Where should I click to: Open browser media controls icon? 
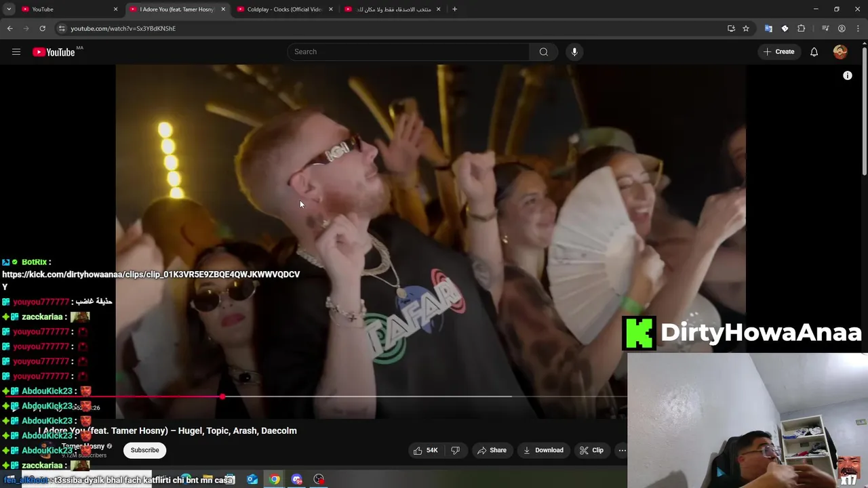click(x=825, y=28)
